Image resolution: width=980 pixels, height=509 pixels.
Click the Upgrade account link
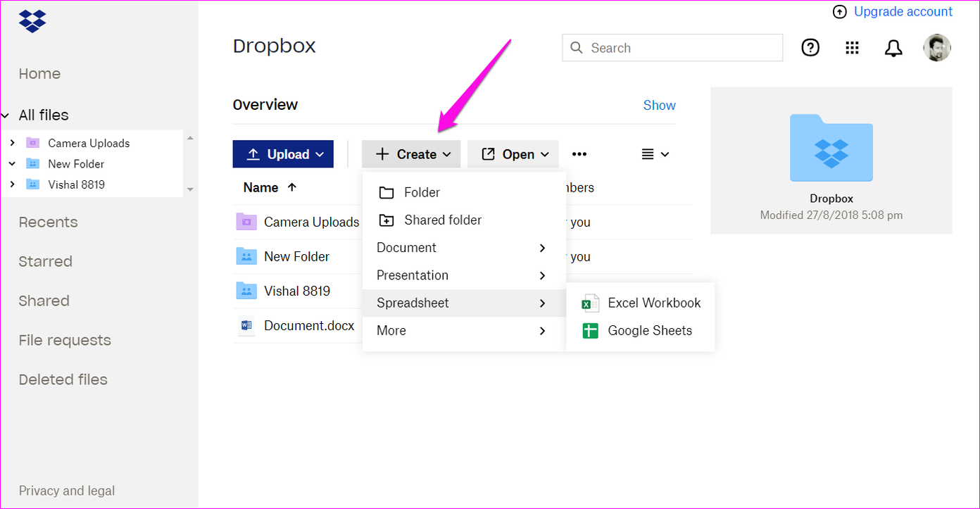pyautogui.click(x=903, y=11)
